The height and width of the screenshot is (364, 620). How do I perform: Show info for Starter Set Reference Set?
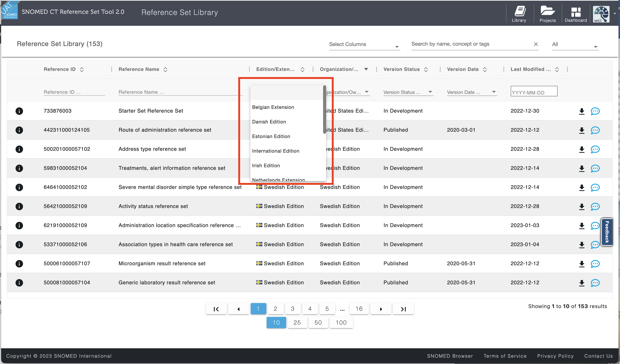pos(19,111)
